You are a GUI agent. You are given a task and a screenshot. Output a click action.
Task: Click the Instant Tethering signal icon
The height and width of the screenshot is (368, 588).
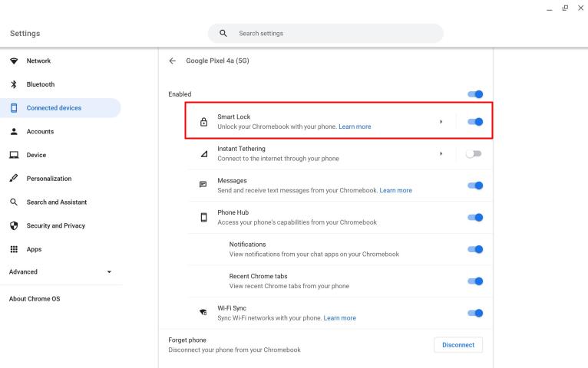(204, 154)
